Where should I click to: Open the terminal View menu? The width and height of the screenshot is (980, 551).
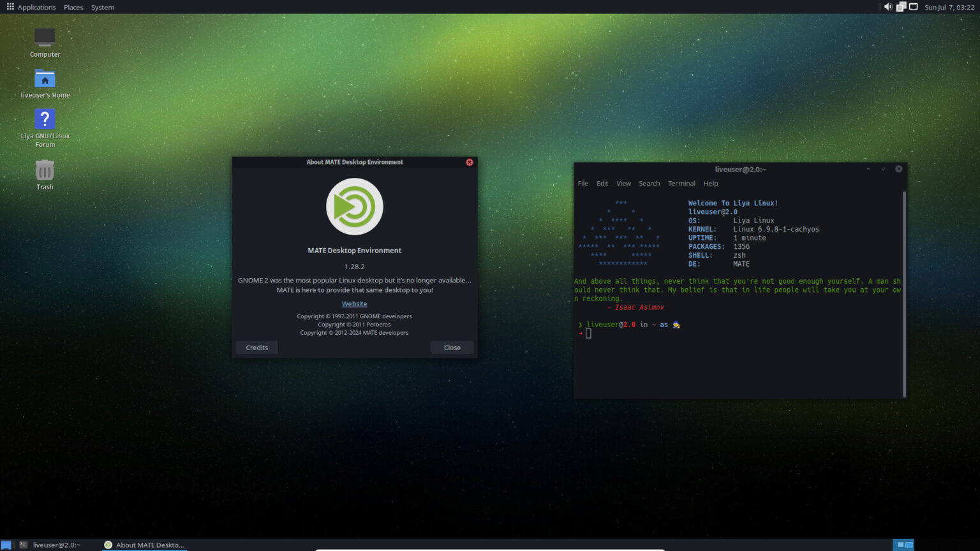point(623,183)
